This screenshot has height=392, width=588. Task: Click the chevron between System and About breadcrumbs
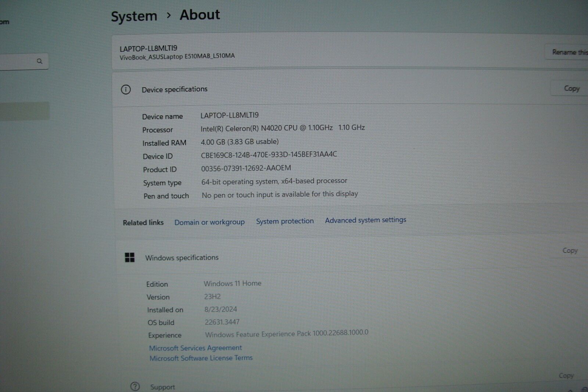(x=169, y=15)
